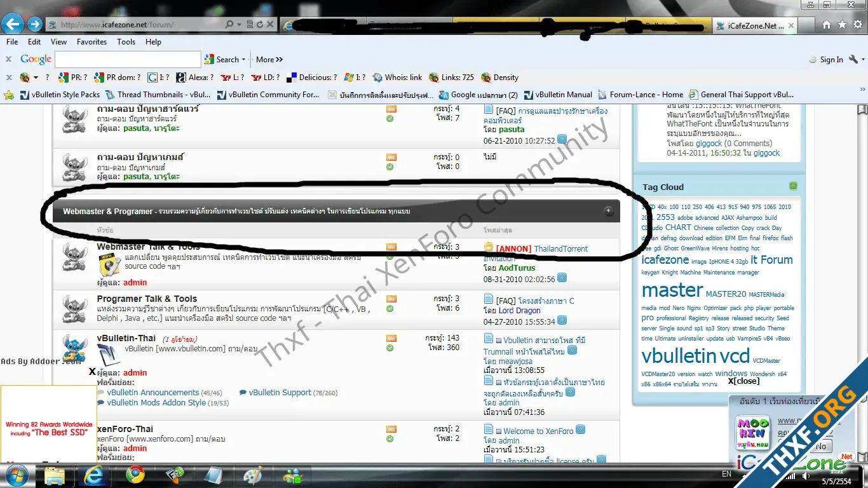Viewport: 868px width, 488px height.
Task: Open the Programer Talk & Tools forum
Action: 147,299
